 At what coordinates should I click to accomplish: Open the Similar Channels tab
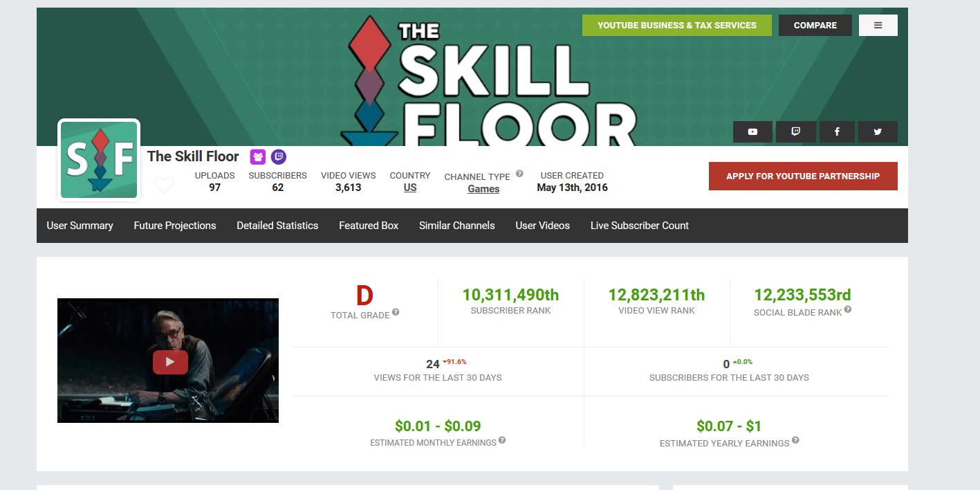click(x=457, y=226)
